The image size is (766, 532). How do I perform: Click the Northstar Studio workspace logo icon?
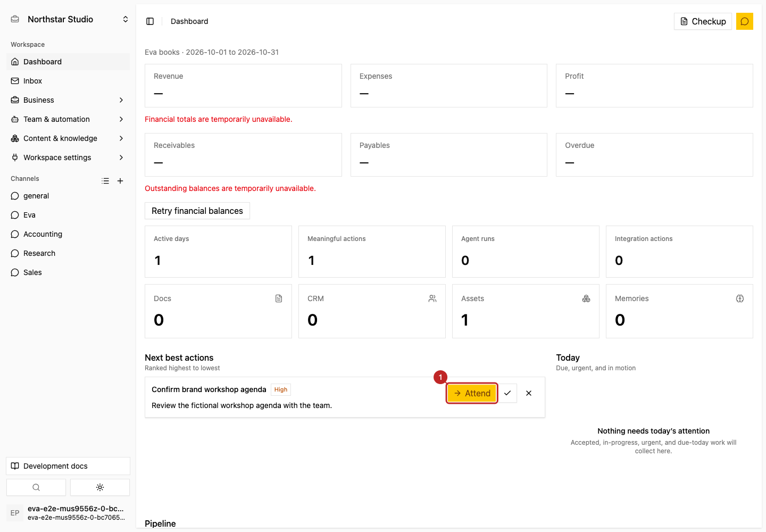[15, 19]
